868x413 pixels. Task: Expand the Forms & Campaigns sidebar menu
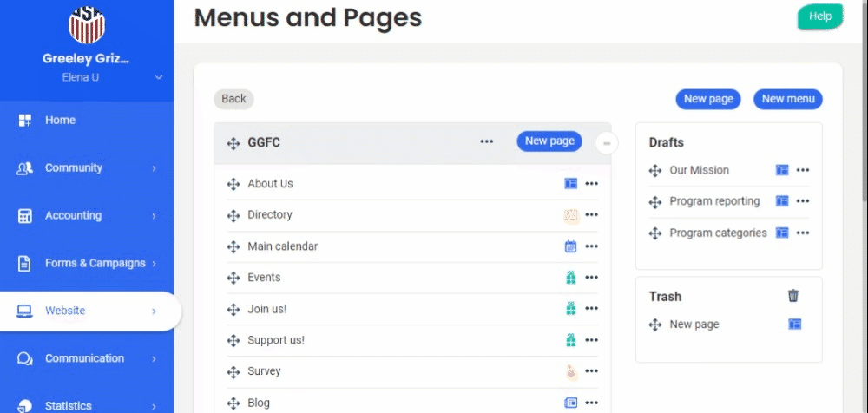click(x=87, y=263)
